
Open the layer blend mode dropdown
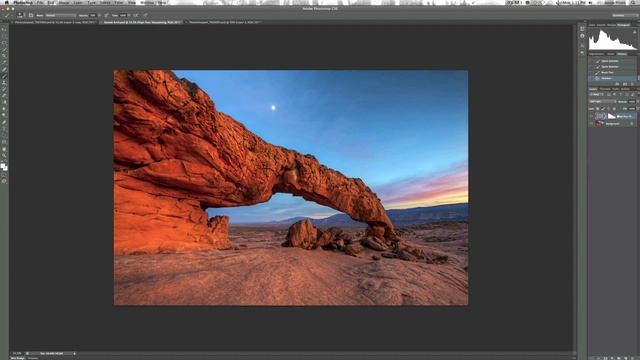[x=603, y=102]
